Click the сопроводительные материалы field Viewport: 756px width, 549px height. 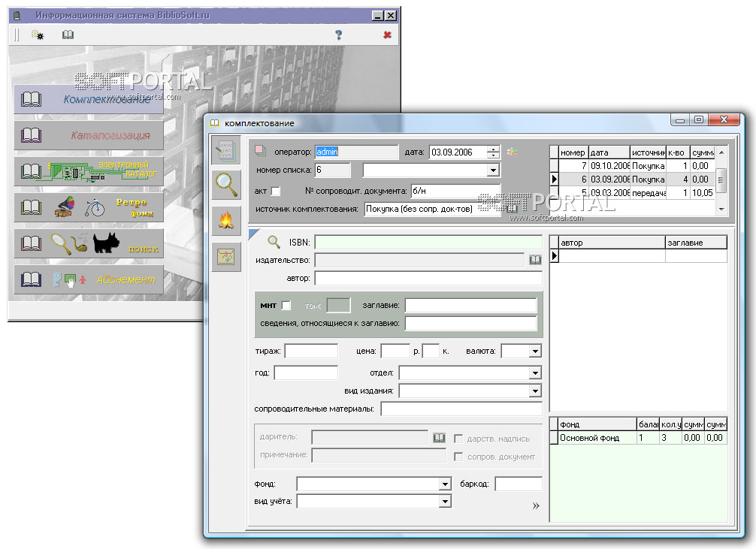coord(461,409)
